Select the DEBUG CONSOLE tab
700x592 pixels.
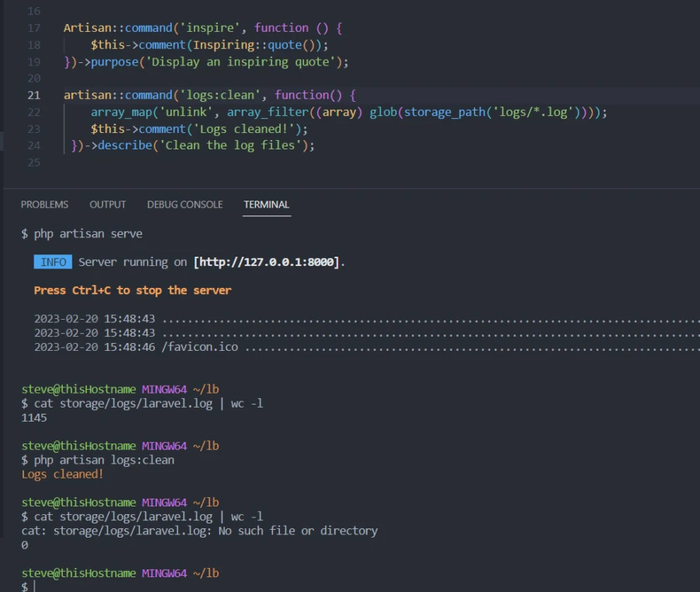(x=184, y=205)
